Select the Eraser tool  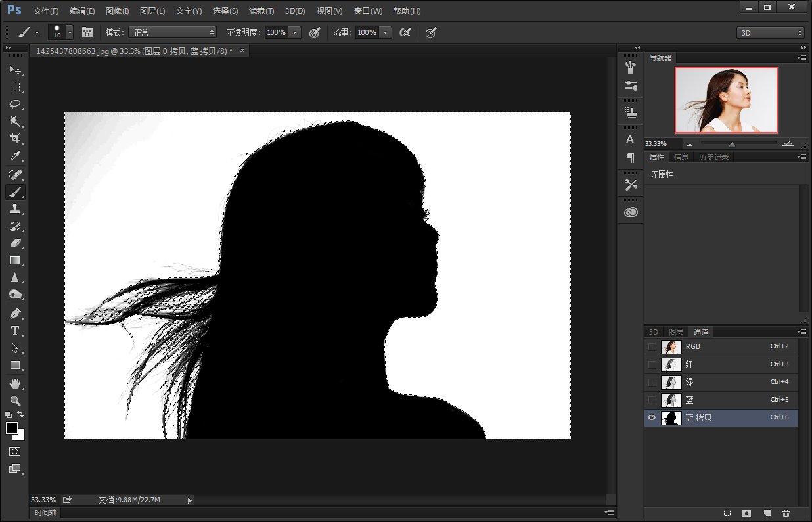[15, 243]
